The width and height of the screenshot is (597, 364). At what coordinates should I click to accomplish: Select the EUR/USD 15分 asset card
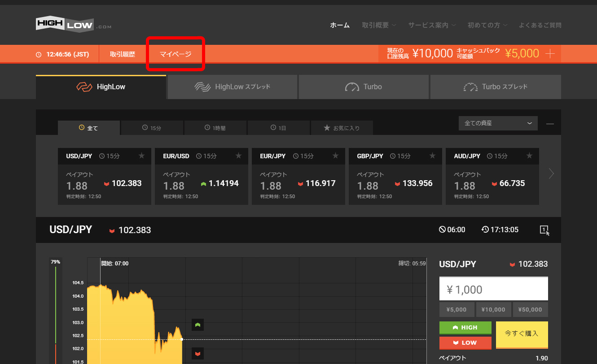pos(202,177)
